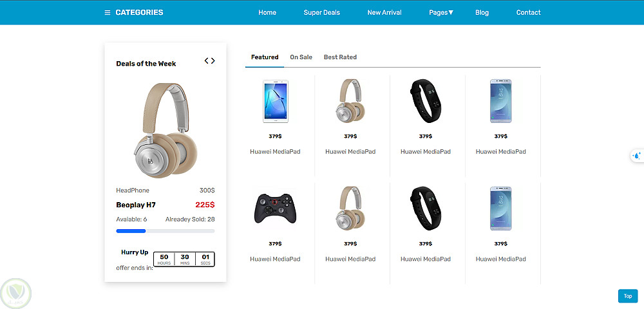Click the Beoplay H7 product title

pos(135,205)
